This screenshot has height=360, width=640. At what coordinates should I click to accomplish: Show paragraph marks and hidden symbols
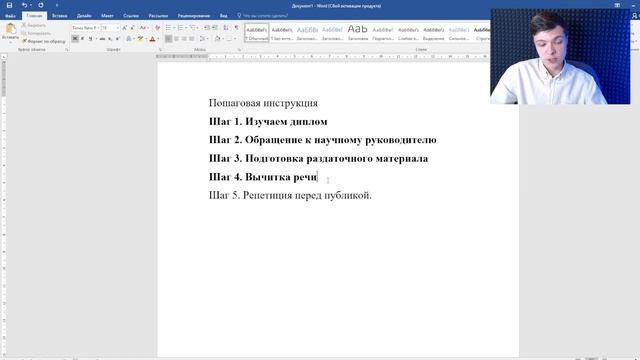236,28
